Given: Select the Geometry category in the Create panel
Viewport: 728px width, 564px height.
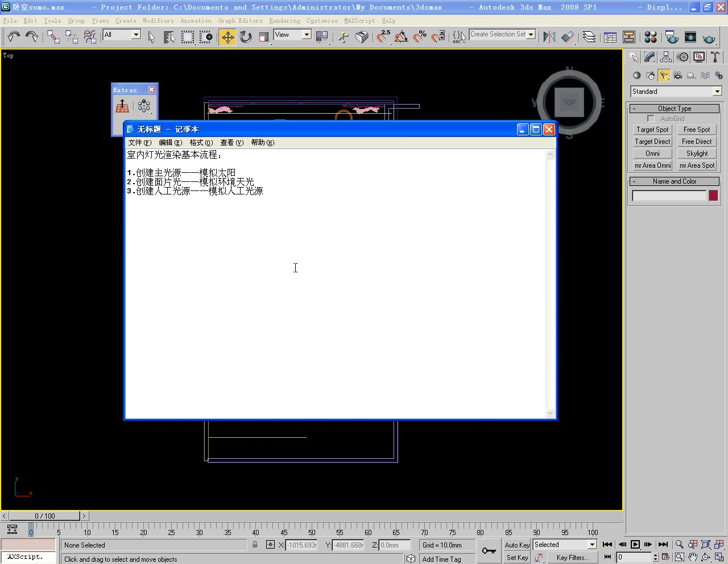Looking at the screenshot, I should pos(636,74).
